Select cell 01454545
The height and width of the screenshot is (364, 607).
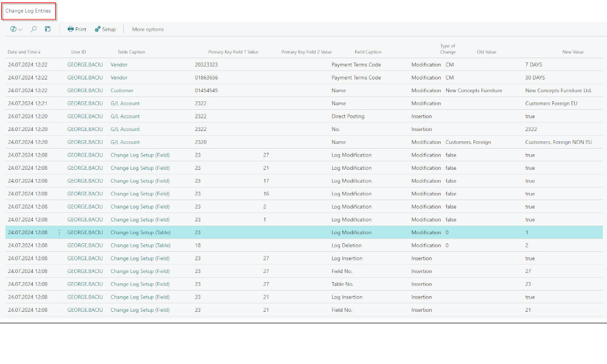(206, 90)
